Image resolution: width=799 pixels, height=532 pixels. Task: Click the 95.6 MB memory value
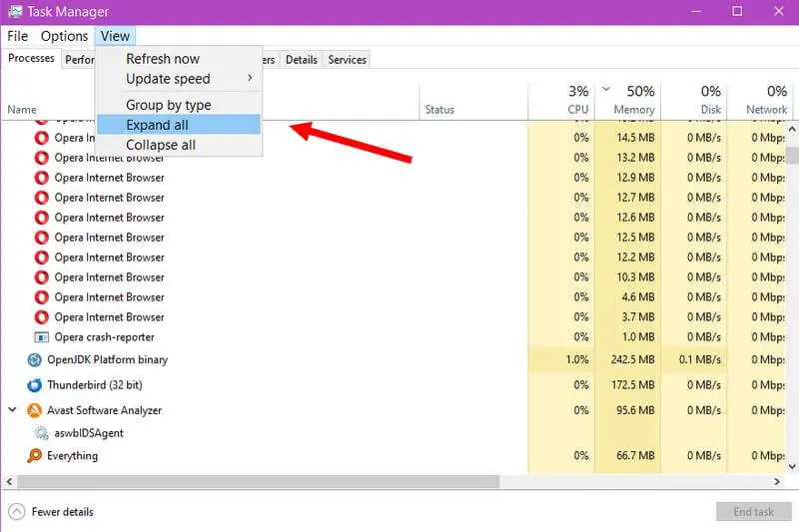coord(635,410)
